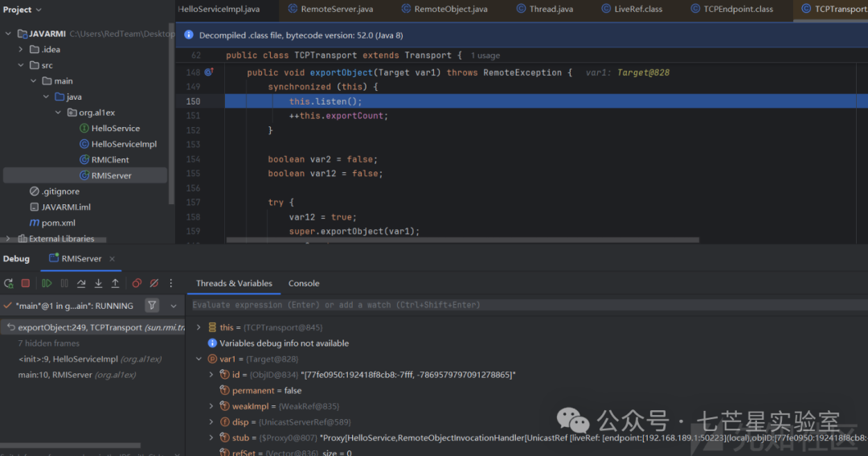Click the editor horizontal scrollbar
868x456 pixels.
click(x=463, y=240)
